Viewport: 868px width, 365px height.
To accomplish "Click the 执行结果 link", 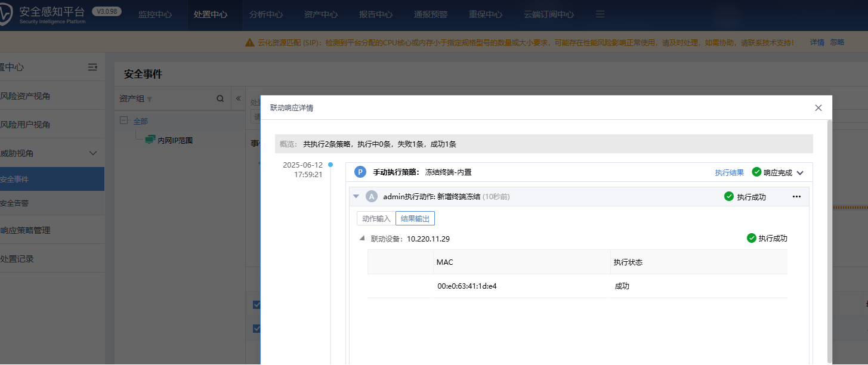I will (x=730, y=172).
